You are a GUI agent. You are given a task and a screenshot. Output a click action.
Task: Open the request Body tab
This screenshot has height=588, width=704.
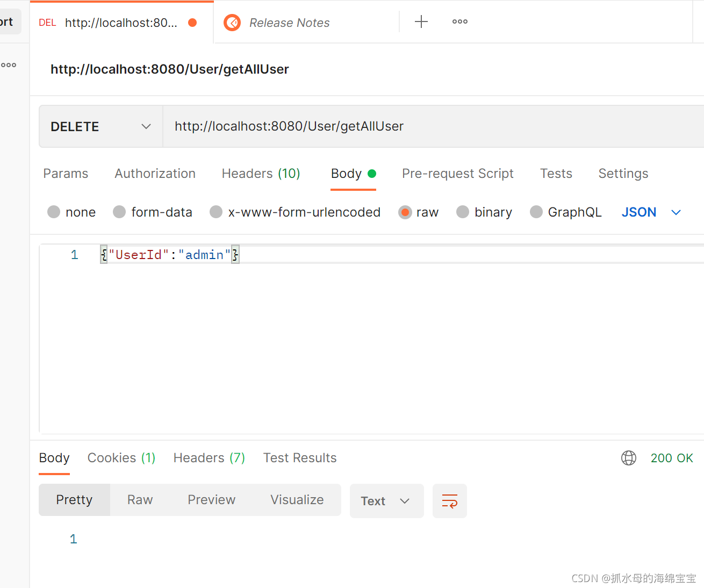click(x=353, y=174)
